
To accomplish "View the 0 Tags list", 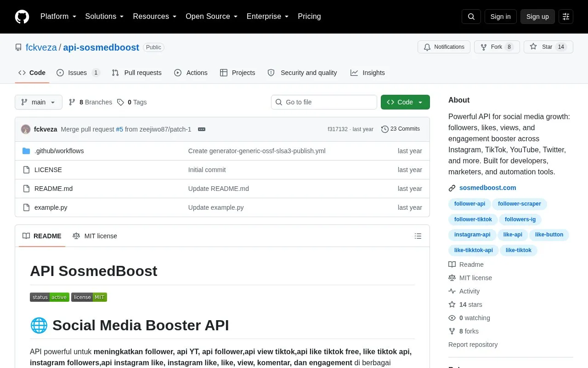I will (132, 102).
